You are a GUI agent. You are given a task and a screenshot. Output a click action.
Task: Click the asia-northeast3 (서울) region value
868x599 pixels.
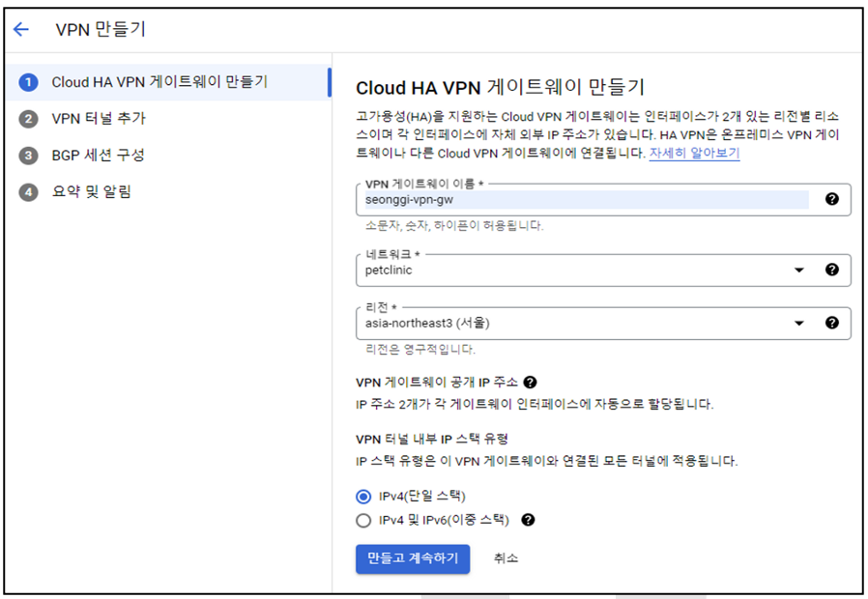tap(427, 323)
